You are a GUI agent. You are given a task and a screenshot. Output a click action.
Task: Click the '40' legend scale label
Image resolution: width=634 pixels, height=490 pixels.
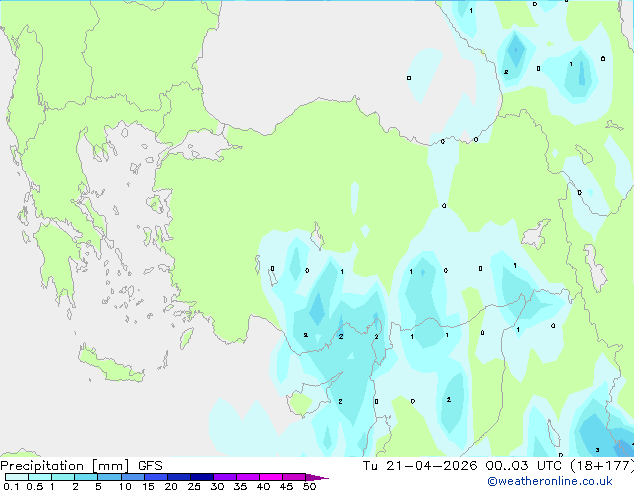click(263, 486)
